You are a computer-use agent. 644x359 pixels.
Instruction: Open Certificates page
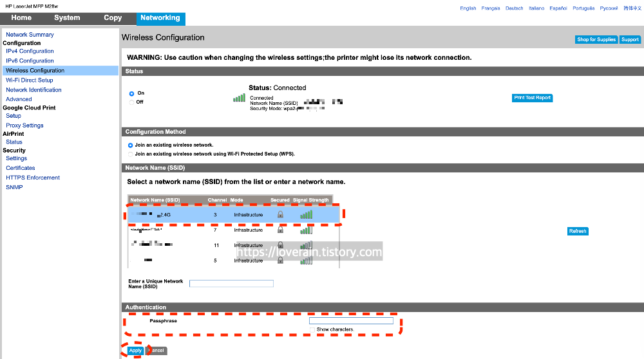pyautogui.click(x=21, y=168)
